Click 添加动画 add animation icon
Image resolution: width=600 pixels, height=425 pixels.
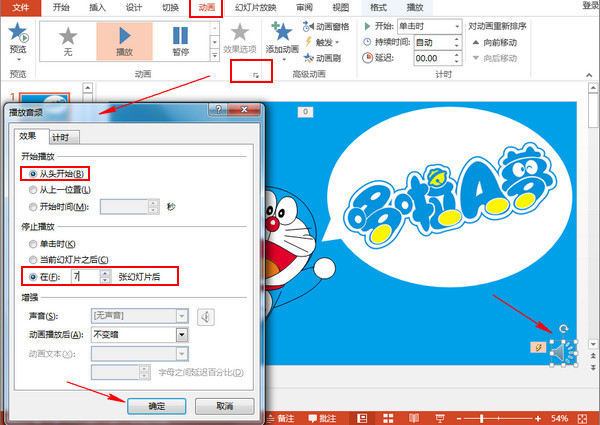tap(282, 34)
